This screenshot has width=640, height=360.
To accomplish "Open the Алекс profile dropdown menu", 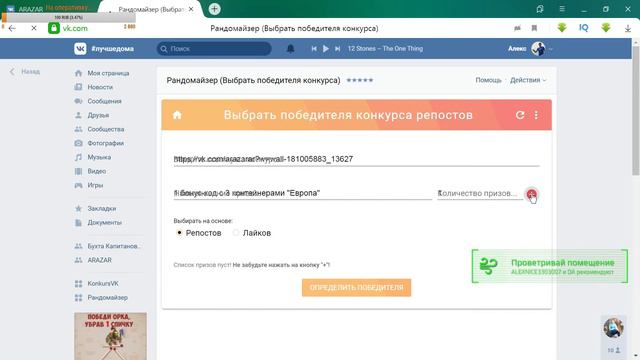I will (x=530, y=49).
